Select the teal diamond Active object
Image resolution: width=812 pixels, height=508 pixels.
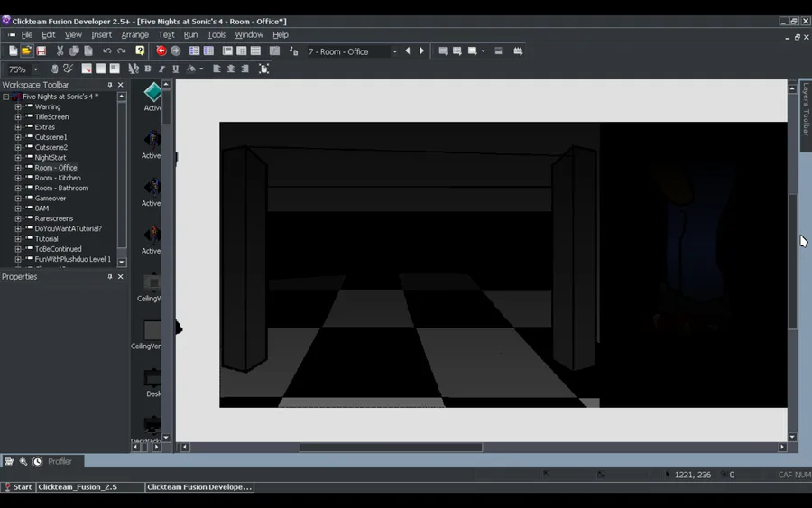(152, 93)
